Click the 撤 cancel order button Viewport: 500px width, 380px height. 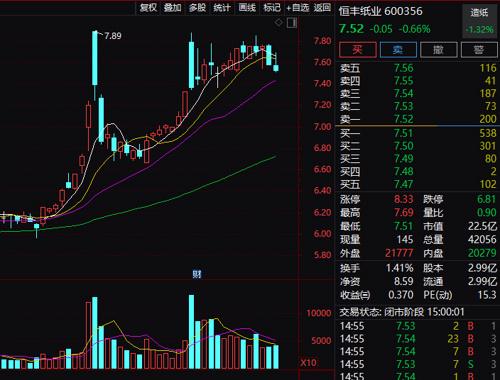(438, 50)
